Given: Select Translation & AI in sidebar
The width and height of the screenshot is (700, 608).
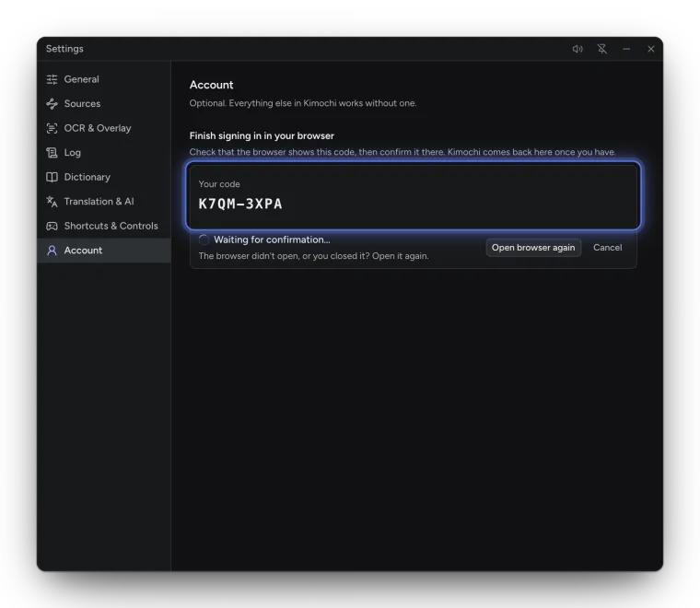Looking at the screenshot, I should 104,202.
